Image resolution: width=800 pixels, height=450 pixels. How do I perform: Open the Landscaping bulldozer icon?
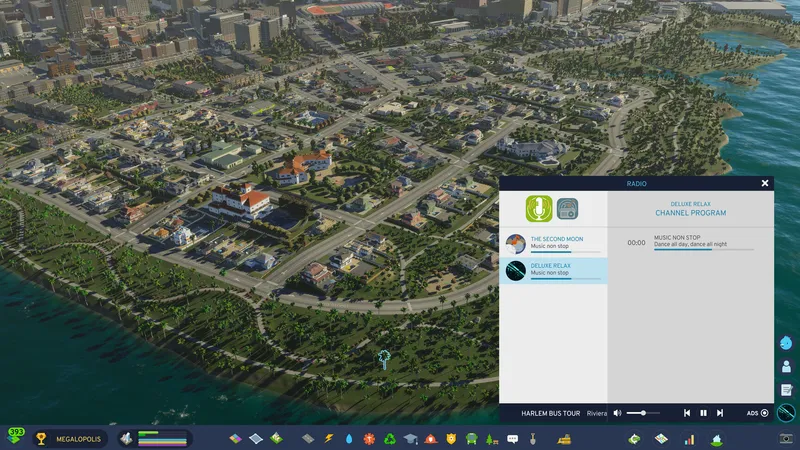[564, 438]
